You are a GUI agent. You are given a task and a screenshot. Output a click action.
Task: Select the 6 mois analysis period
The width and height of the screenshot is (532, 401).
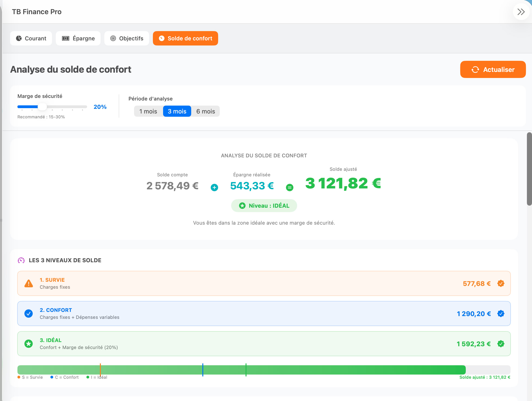[206, 111]
